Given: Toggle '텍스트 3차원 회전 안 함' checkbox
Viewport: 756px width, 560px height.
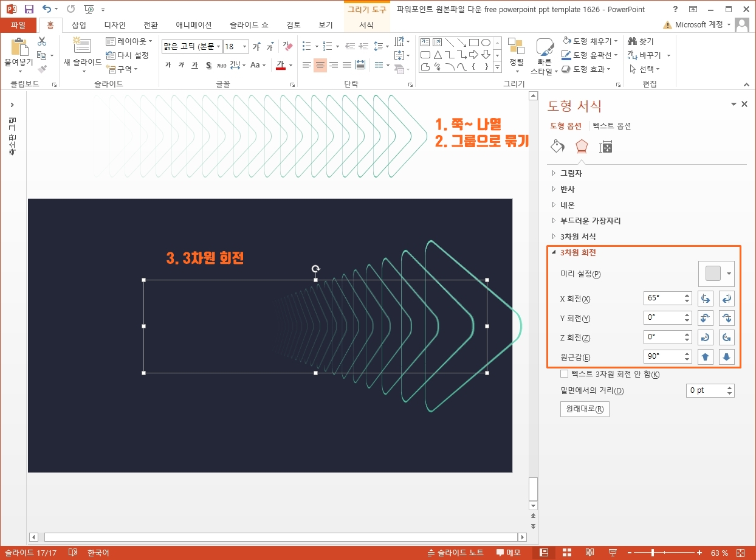Looking at the screenshot, I should tap(564, 374).
